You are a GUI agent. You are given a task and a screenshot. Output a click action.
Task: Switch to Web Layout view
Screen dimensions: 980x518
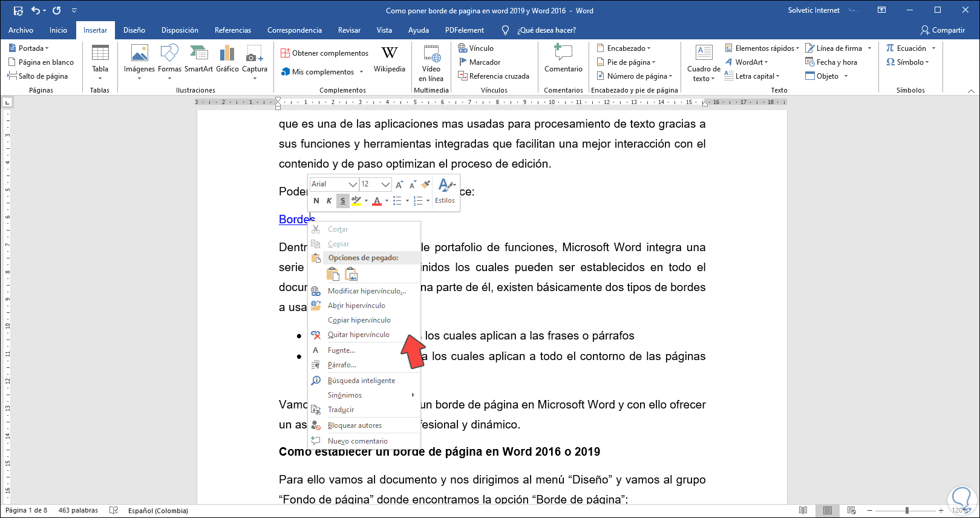click(852, 511)
